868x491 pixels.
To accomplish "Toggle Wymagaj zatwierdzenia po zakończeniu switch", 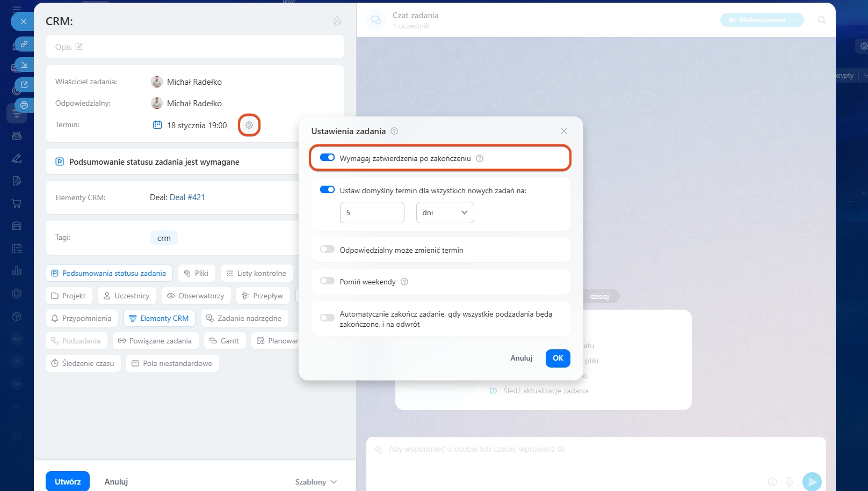I will tap(327, 158).
